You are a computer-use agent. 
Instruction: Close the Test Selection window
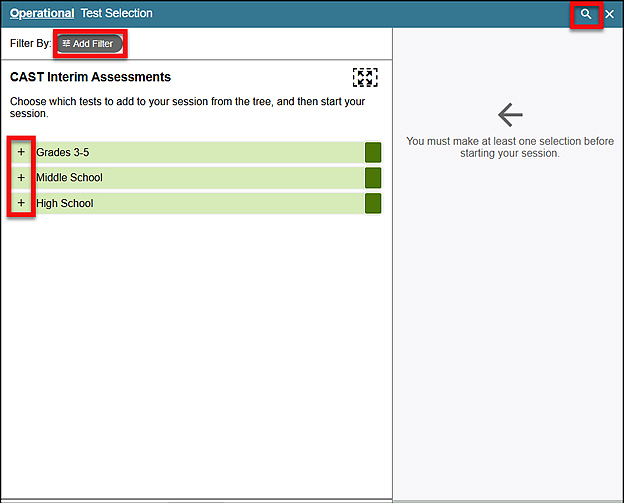609,14
